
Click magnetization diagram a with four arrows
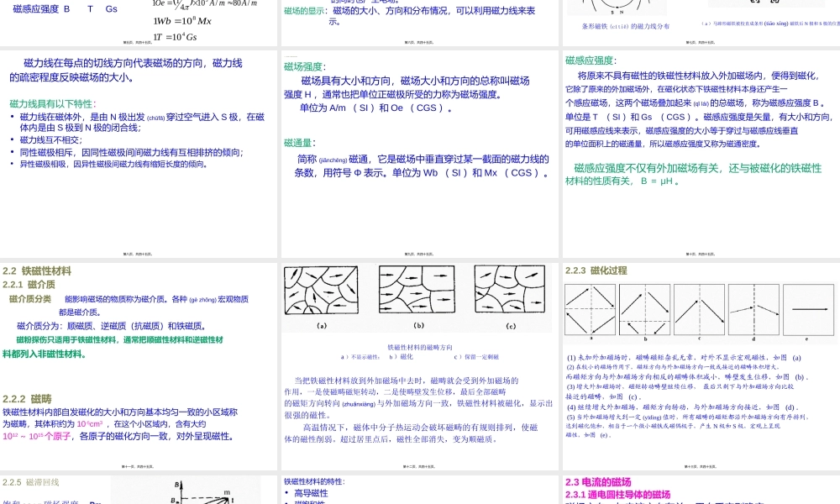591,310
